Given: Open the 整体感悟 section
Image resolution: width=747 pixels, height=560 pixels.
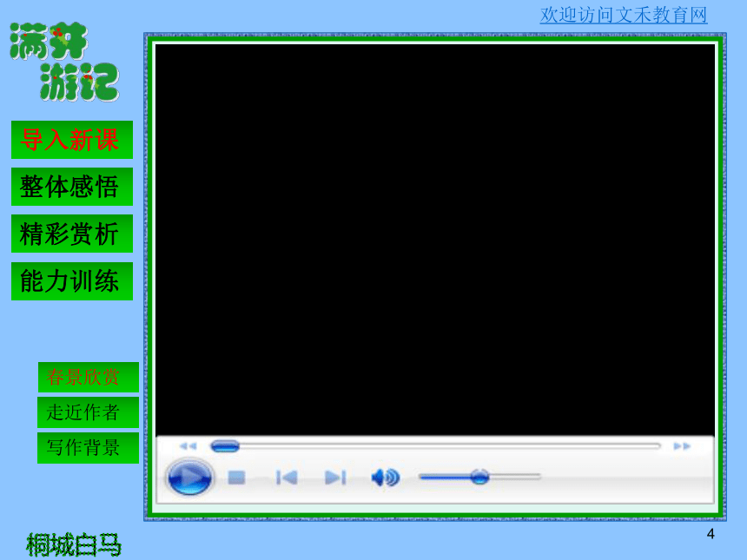Looking at the screenshot, I should (72, 187).
